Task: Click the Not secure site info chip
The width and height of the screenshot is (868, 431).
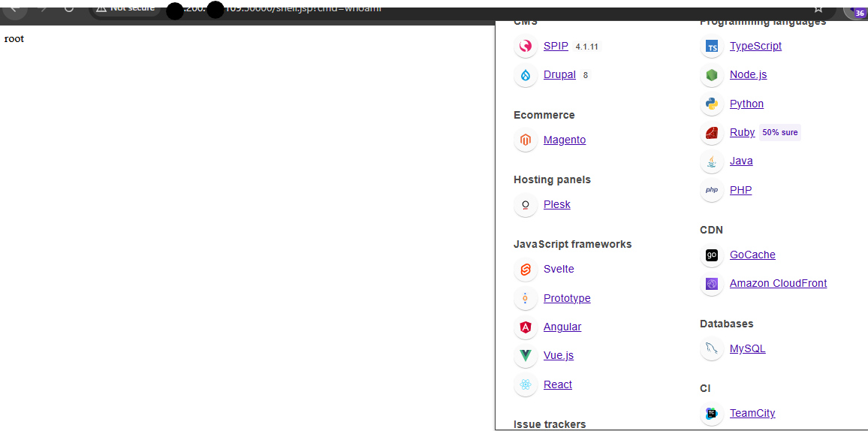Action: click(125, 8)
